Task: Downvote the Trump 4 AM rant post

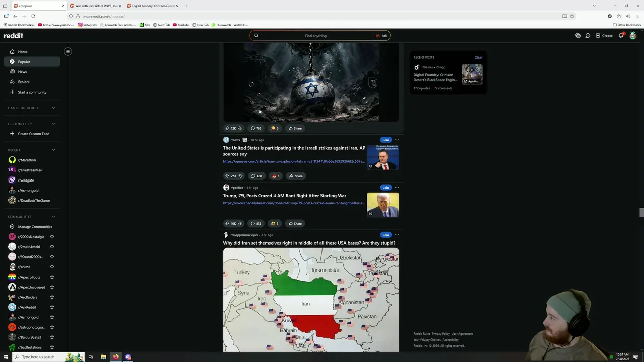Action: [239, 223]
